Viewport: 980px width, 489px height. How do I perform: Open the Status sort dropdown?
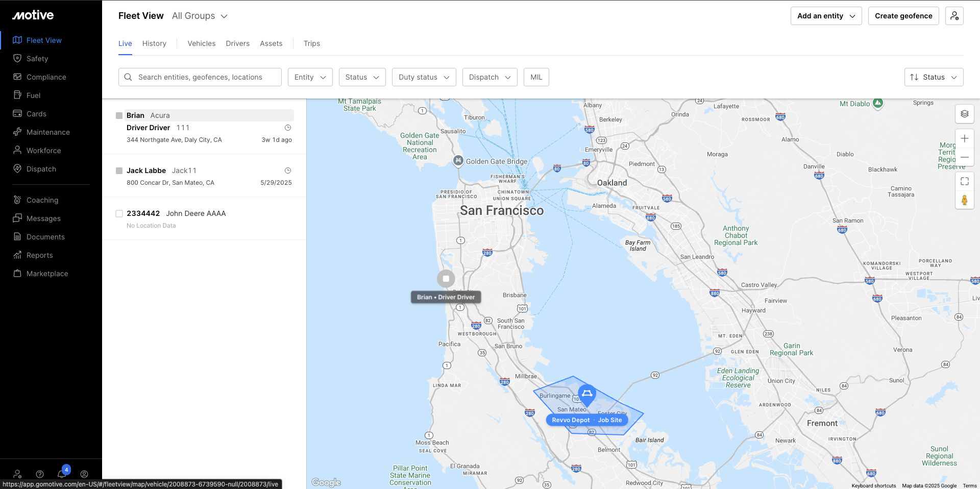pyautogui.click(x=934, y=77)
